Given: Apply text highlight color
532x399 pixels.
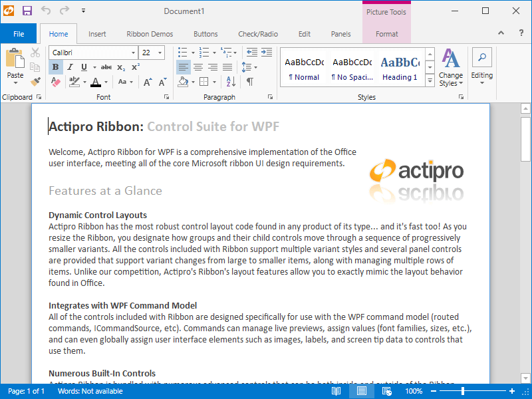Looking at the screenshot, I should pos(74,81).
